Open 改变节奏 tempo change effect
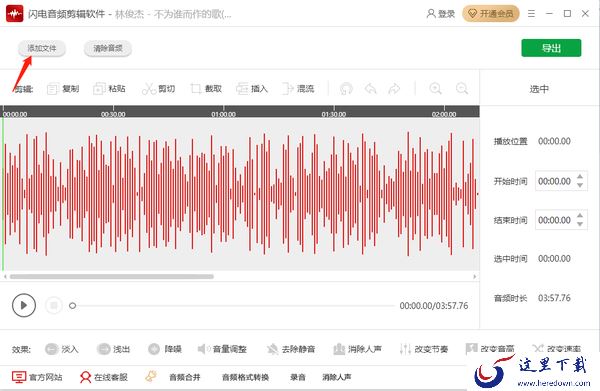Image resolution: width=600 pixels, height=391 pixels. pos(423,349)
